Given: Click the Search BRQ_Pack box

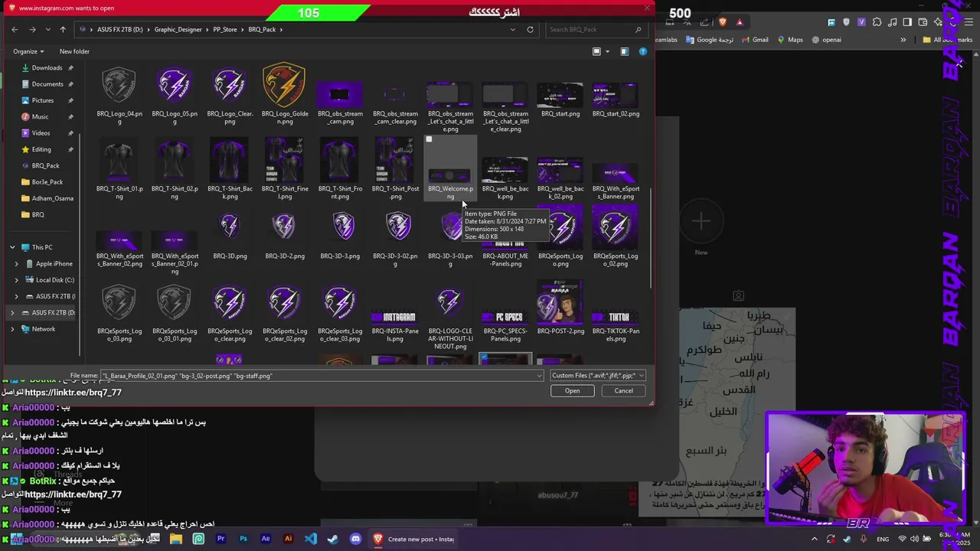Looking at the screenshot, I should pyautogui.click(x=595, y=29).
